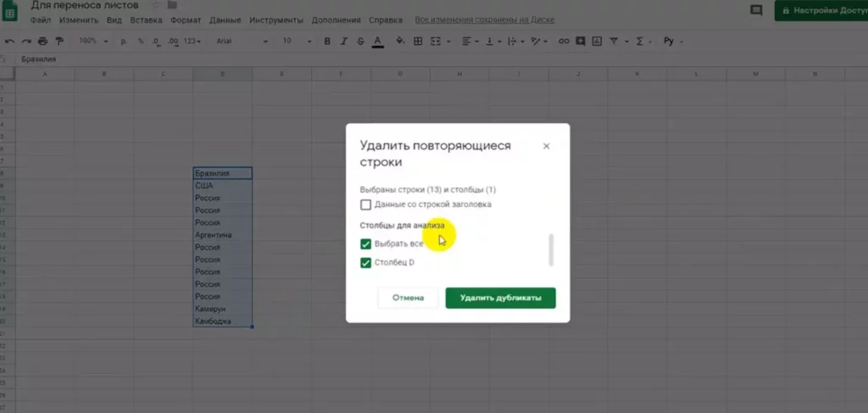Toggle 'Выбрать все' checkbox

pos(365,244)
